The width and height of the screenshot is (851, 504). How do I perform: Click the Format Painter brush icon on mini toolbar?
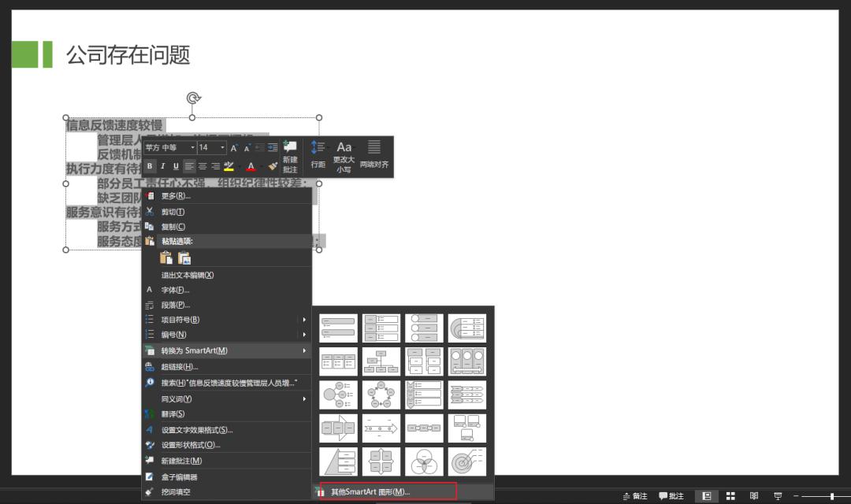pos(273,165)
